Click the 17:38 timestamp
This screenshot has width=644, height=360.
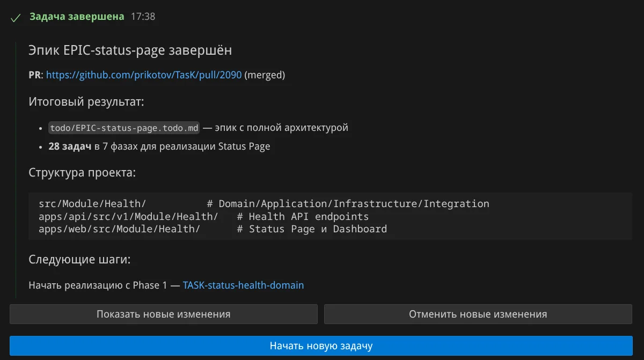click(x=143, y=17)
